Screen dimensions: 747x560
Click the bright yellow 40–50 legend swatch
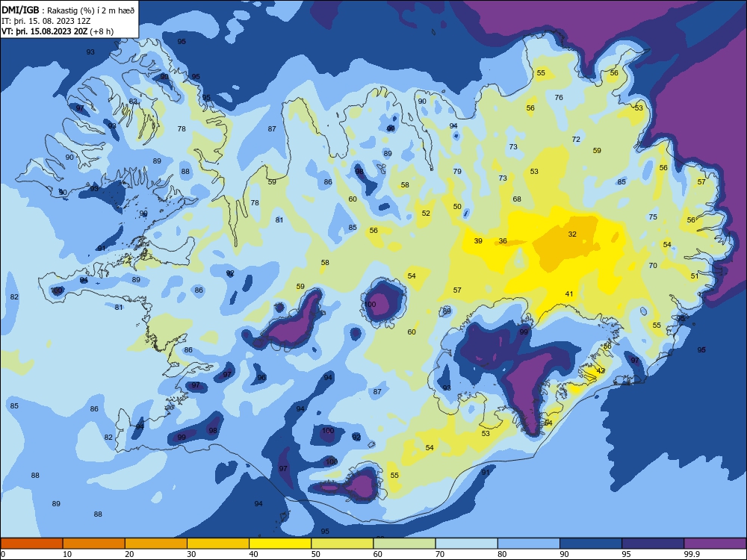click(x=280, y=544)
